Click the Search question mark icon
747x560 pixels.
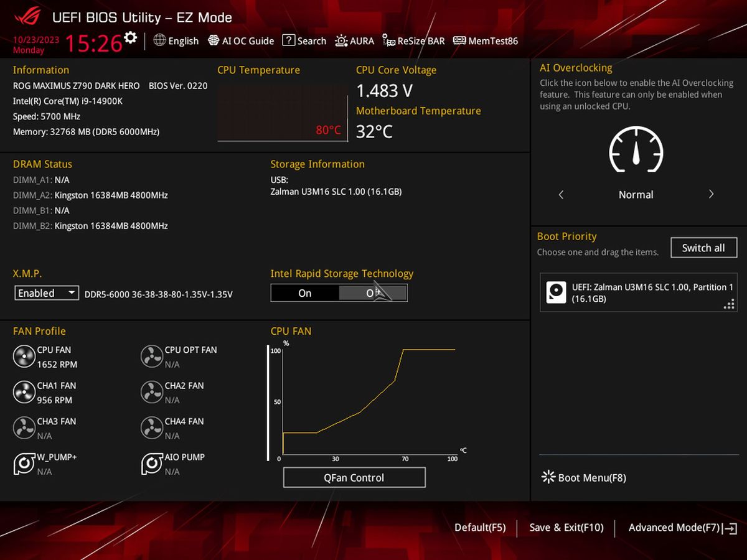click(x=288, y=40)
